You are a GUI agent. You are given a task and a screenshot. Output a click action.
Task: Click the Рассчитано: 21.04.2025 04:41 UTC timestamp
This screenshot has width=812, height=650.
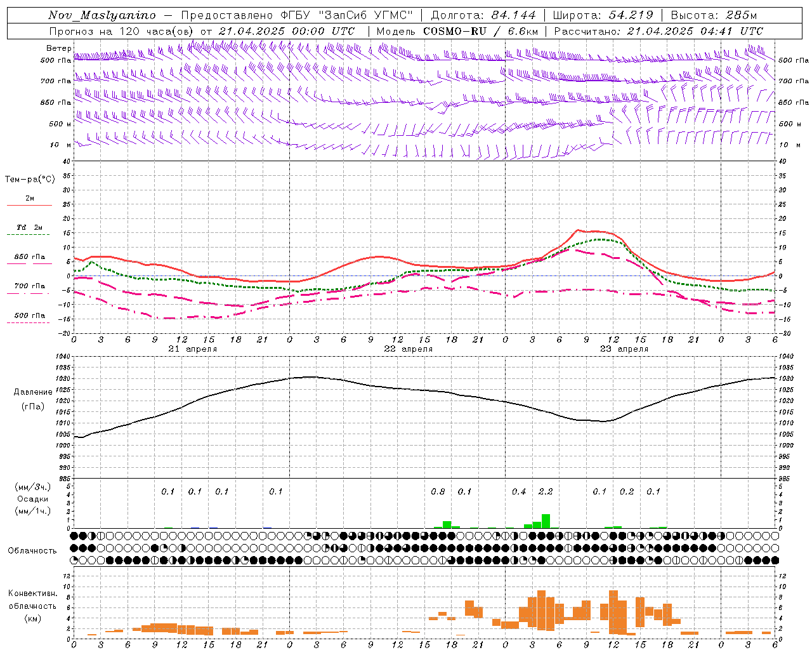point(658,31)
